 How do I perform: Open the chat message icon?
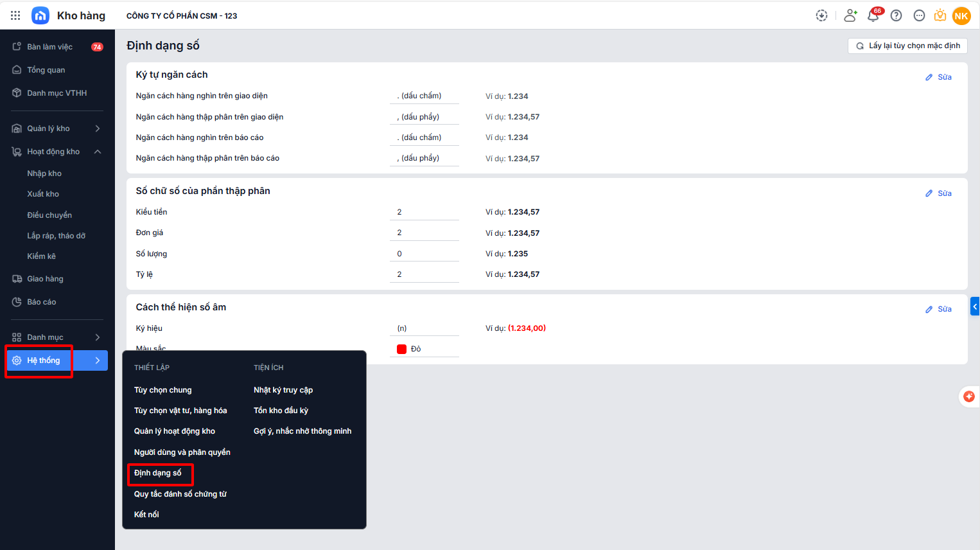pyautogui.click(x=920, y=15)
